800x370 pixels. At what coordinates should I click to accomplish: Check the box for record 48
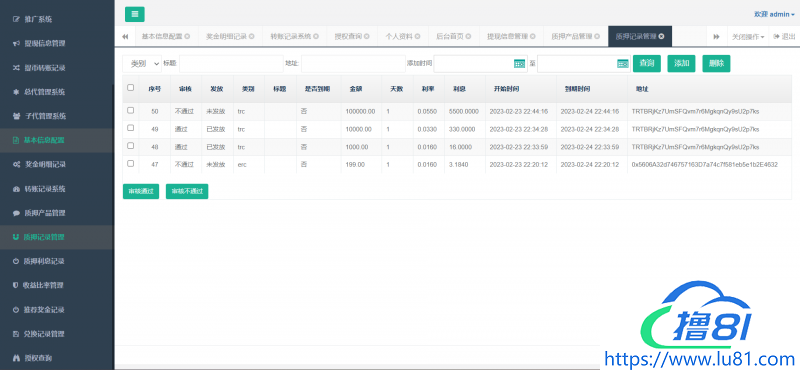coord(131,146)
